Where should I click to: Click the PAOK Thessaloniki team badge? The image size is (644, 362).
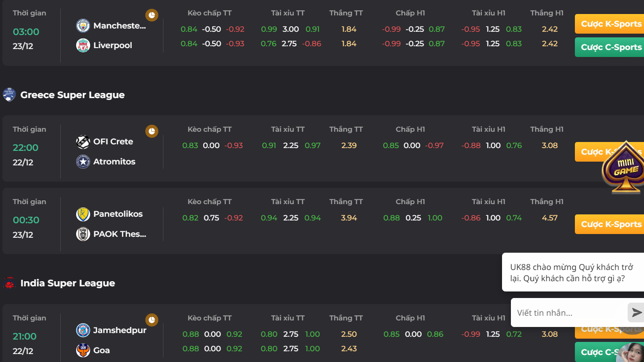click(x=83, y=234)
